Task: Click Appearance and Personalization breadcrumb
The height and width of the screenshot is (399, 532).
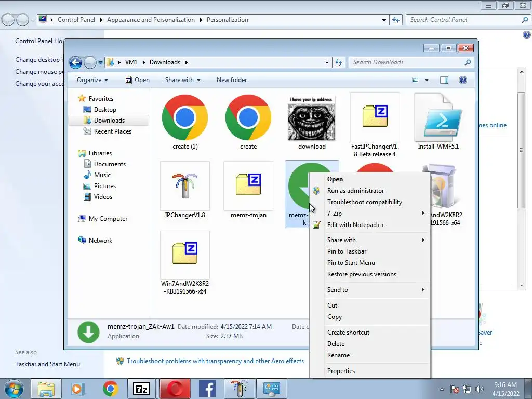Action: tap(151, 20)
